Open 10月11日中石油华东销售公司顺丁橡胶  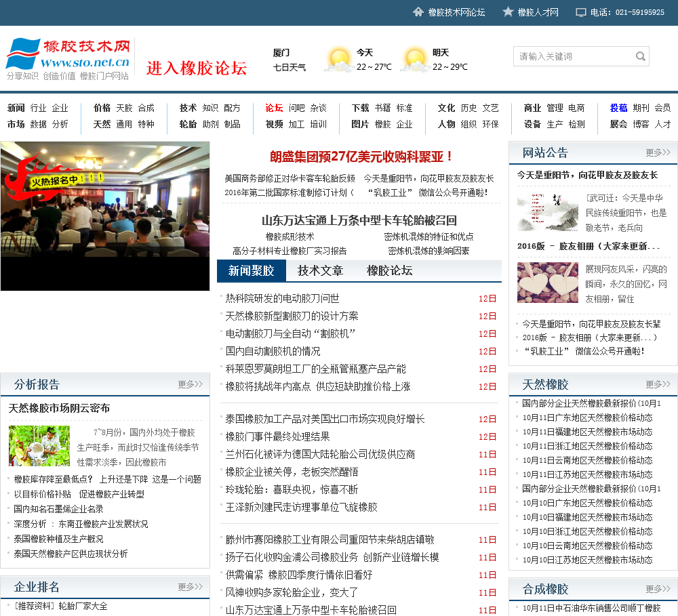pos(591,609)
